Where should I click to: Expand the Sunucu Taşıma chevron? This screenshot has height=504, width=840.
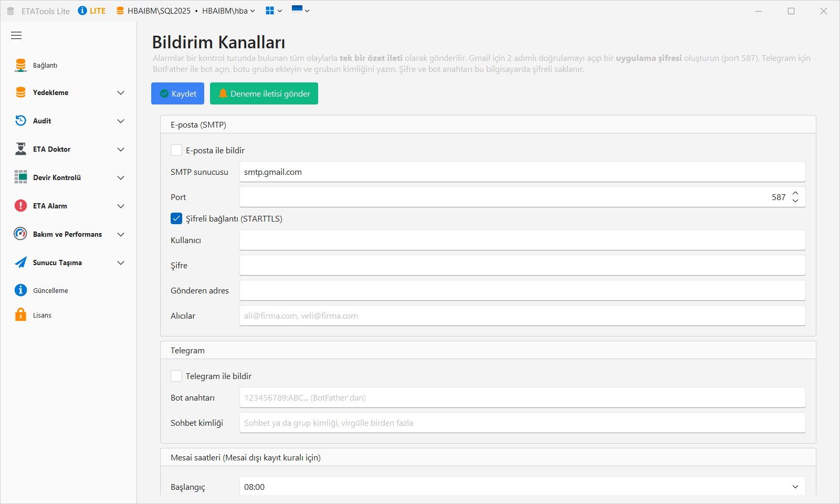(121, 262)
